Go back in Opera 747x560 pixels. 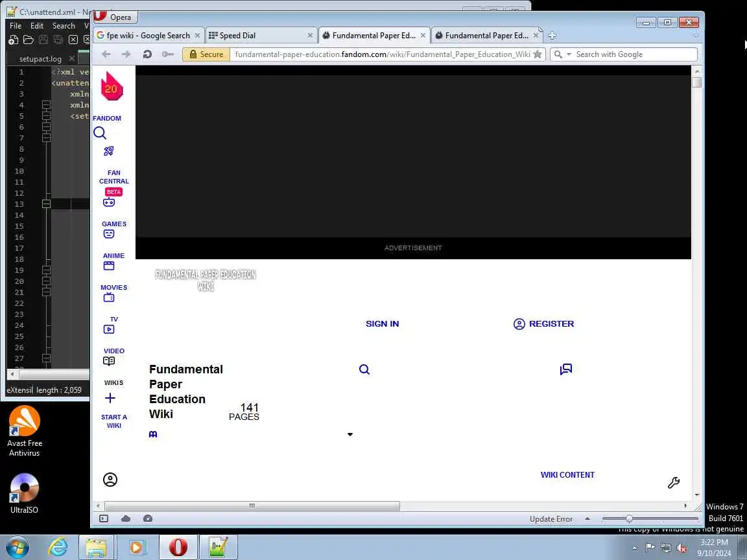106,54
